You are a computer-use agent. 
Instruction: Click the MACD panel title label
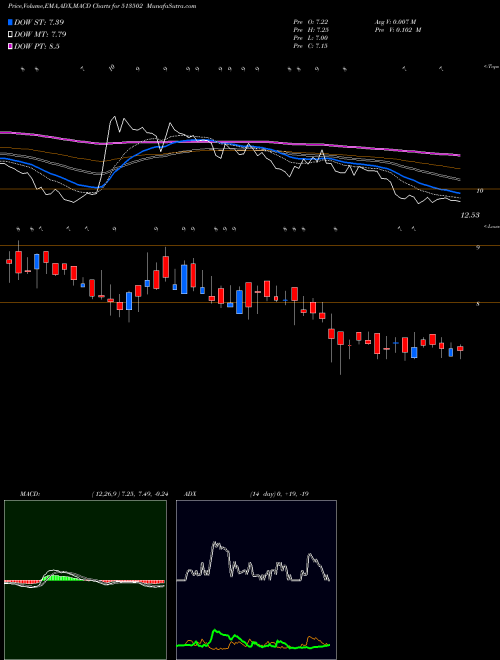point(30,494)
